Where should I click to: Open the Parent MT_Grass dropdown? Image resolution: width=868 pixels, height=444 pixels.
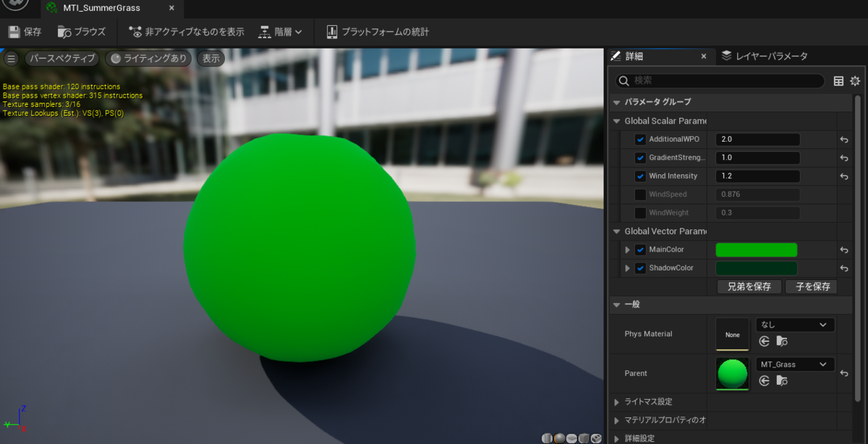[795, 364]
